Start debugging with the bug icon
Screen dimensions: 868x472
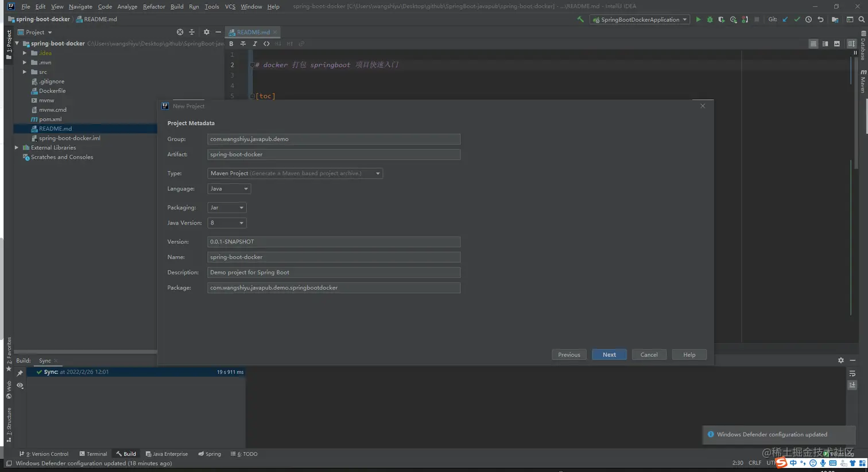pyautogui.click(x=710, y=20)
